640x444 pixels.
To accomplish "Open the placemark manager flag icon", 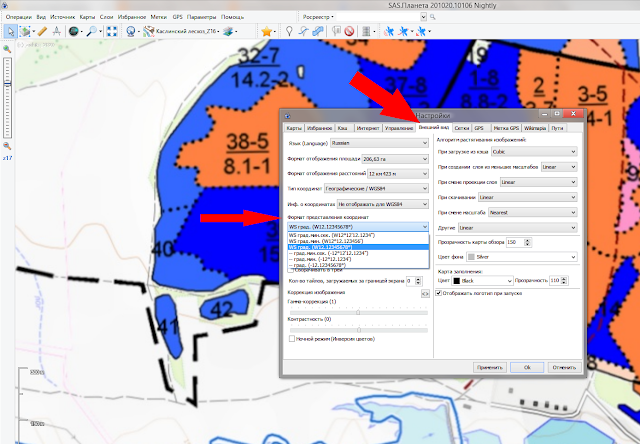I will 336,31.
